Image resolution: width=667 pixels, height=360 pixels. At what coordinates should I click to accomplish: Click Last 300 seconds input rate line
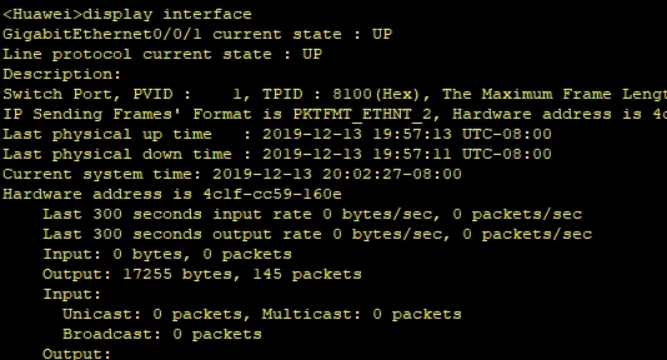[x=312, y=214]
